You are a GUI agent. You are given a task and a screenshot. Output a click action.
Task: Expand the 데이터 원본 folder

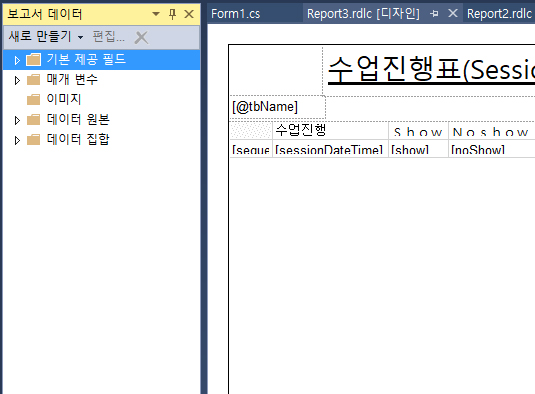[x=17, y=120]
